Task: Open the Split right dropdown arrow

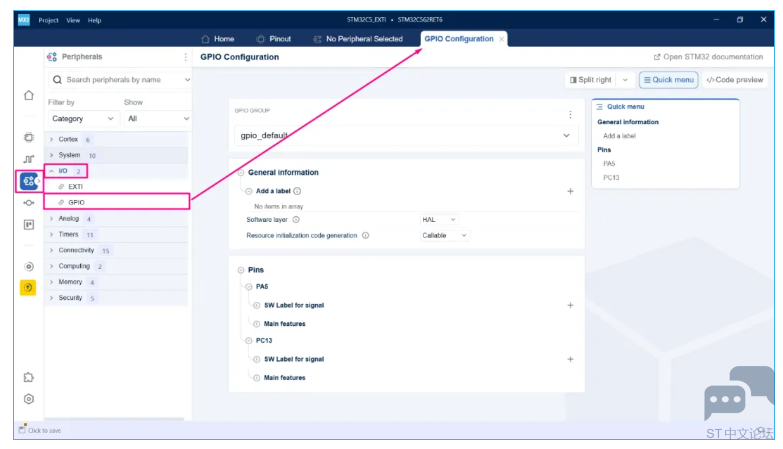Action: pos(625,80)
